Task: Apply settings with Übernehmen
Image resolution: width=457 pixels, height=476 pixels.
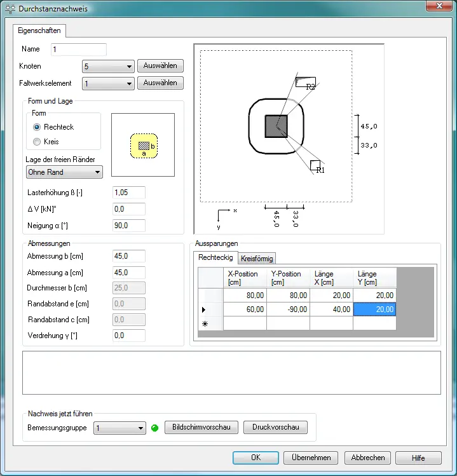Action: [x=311, y=458]
